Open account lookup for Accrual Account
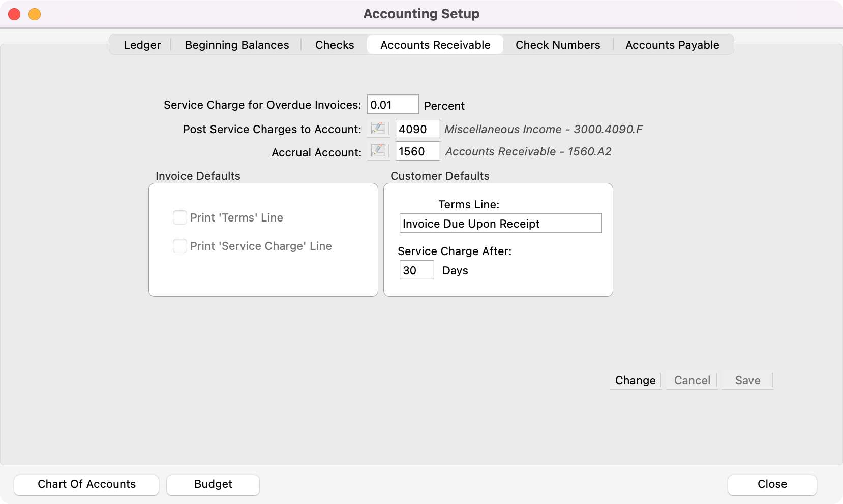 coord(378,151)
